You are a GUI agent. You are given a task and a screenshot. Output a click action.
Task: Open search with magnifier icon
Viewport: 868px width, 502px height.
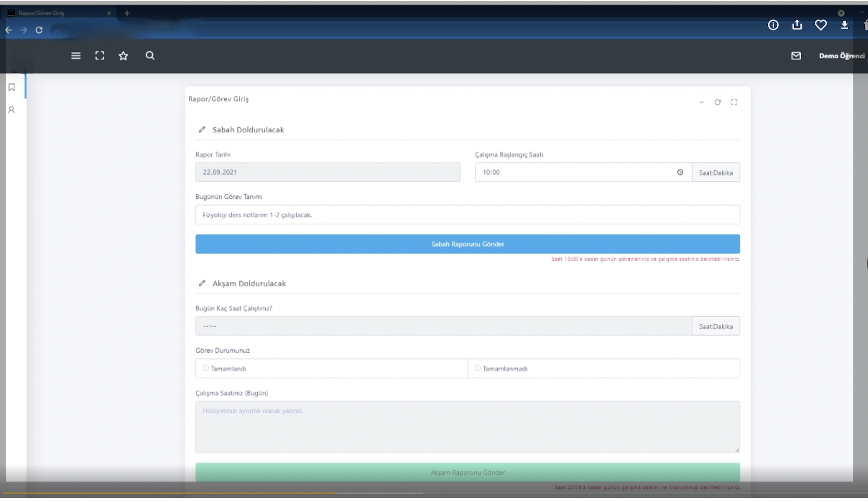[150, 55]
